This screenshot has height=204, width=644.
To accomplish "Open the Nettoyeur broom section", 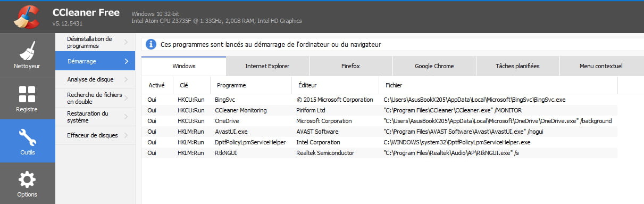I will click(x=27, y=55).
